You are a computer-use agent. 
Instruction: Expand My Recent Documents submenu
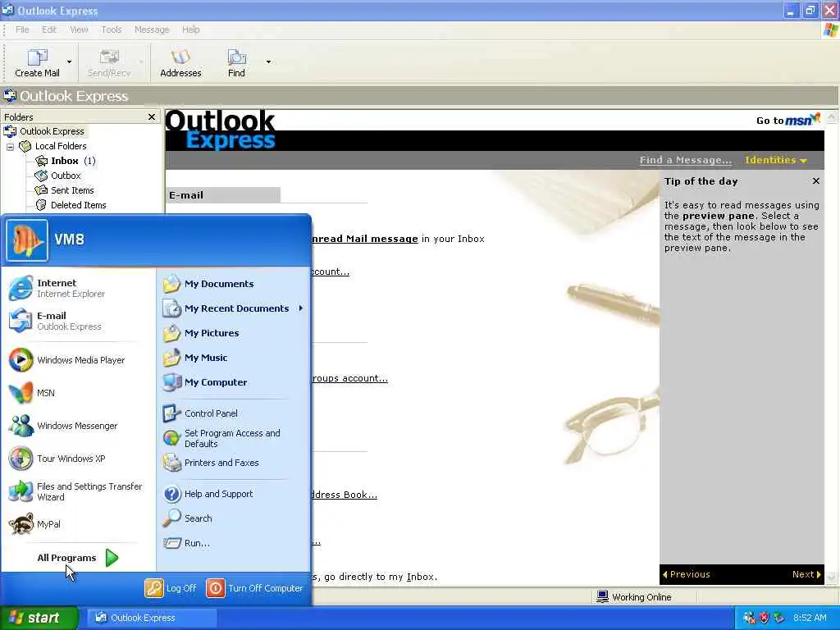[x=234, y=308]
